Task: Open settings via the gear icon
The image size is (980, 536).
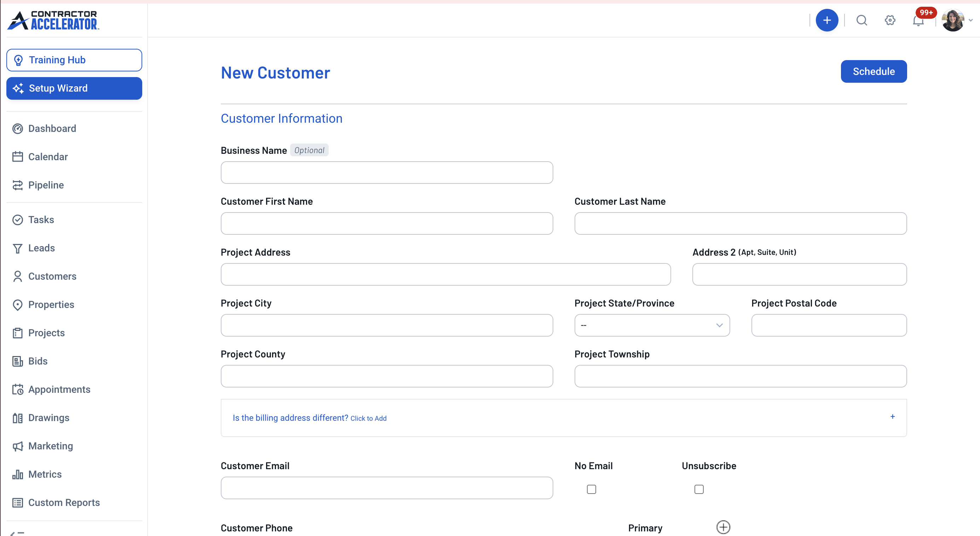Action: click(890, 20)
